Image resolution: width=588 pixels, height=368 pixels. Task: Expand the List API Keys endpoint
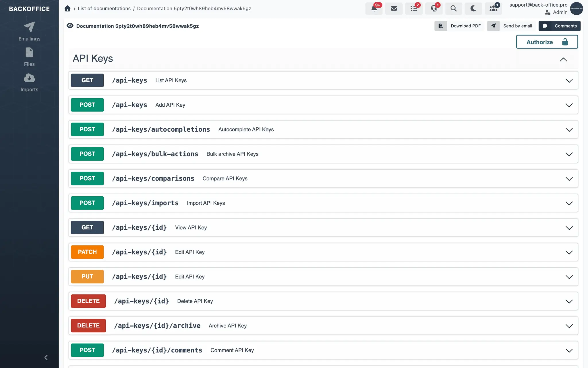click(569, 80)
